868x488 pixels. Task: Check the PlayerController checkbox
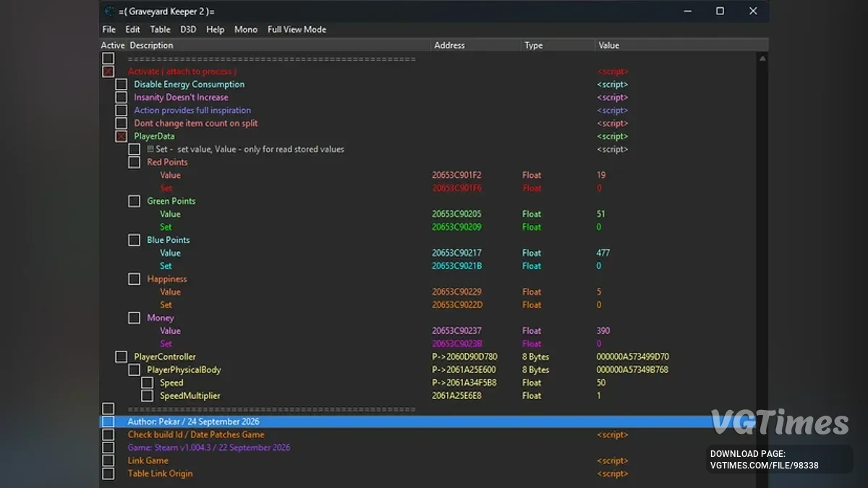(121, 357)
